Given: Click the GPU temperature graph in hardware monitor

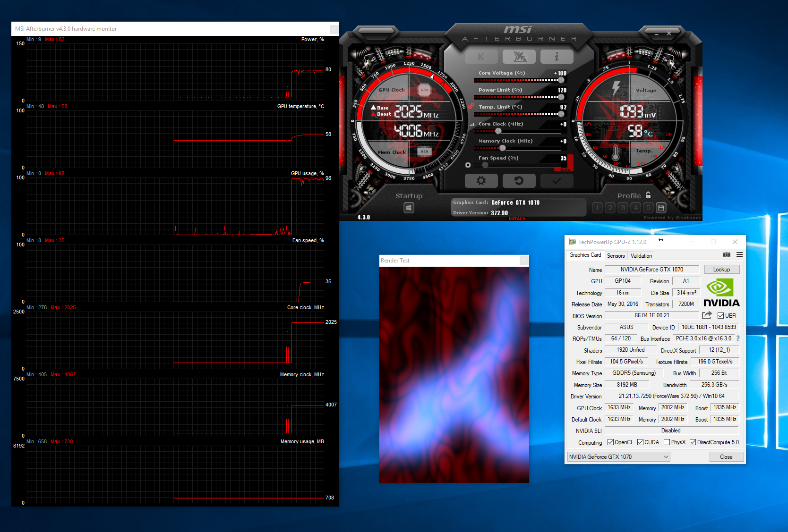Looking at the screenshot, I should (x=175, y=139).
